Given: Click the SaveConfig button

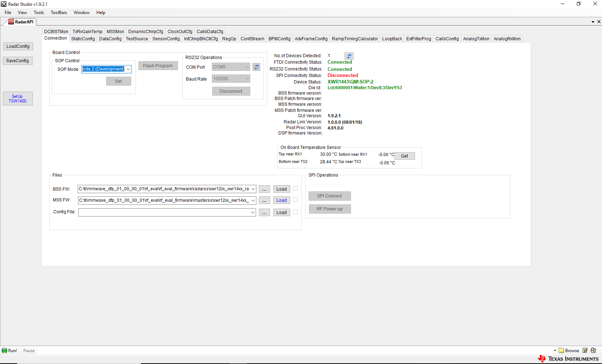Looking at the screenshot, I should 18,61.
